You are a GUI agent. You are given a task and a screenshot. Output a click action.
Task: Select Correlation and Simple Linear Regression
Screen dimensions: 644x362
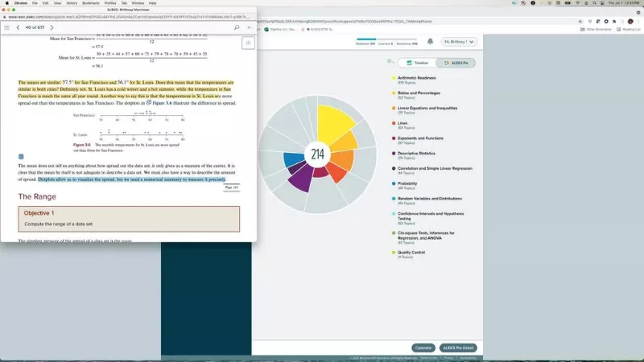pos(435,169)
